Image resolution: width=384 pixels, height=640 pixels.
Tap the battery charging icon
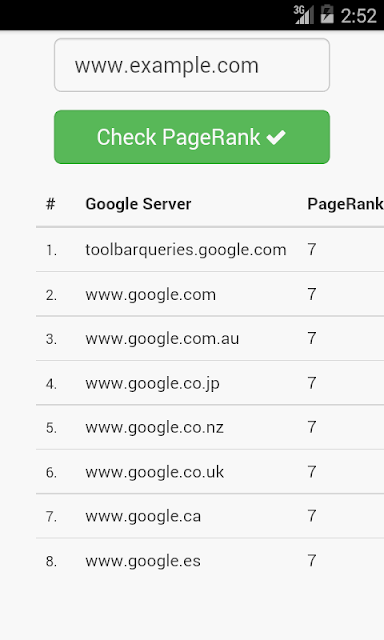pos(327,15)
